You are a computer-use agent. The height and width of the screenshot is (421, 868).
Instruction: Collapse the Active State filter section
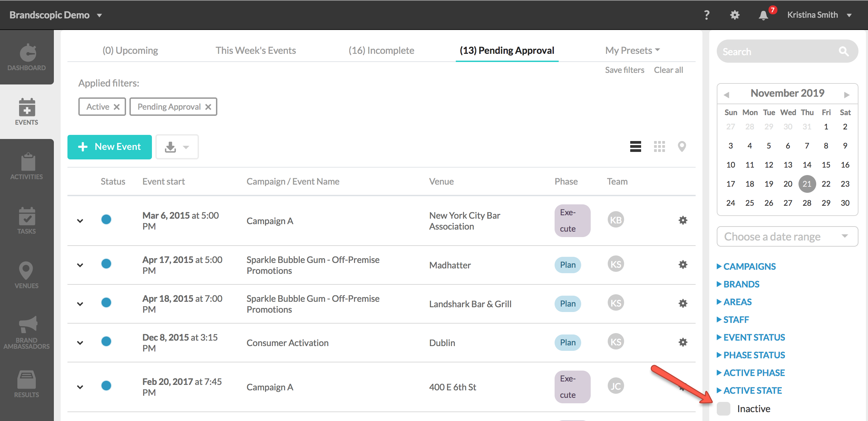(x=749, y=390)
